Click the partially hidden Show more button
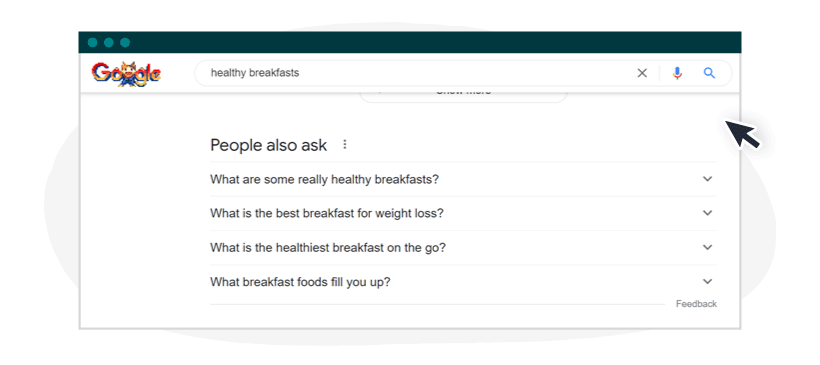The width and height of the screenshot is (820, 365). click(463, 96)
